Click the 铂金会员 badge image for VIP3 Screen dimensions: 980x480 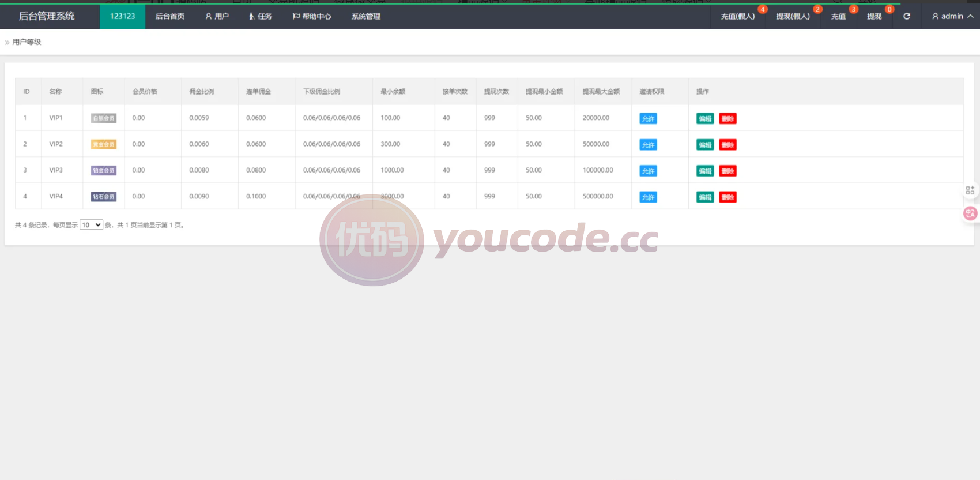click(104, 170)
